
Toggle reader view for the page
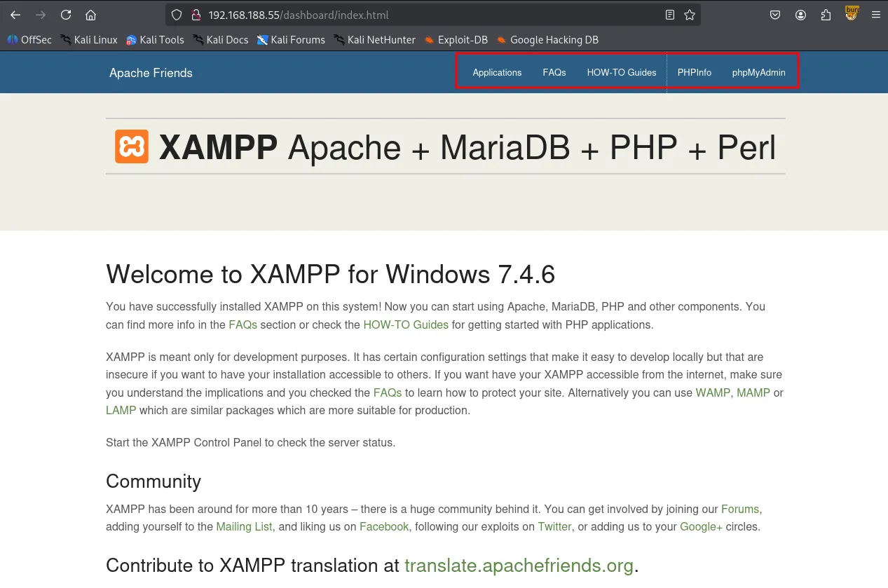[669, 14]
